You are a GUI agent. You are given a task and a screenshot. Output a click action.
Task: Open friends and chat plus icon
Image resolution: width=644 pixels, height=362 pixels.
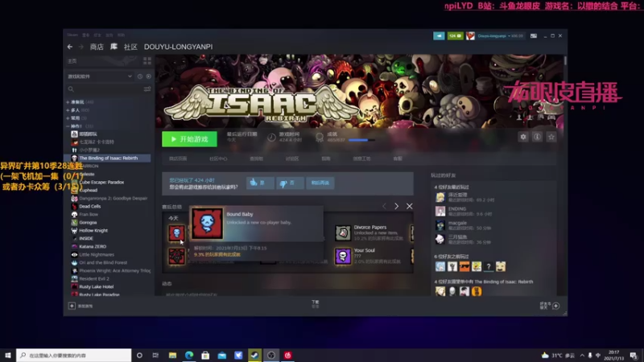pos(555,306)
